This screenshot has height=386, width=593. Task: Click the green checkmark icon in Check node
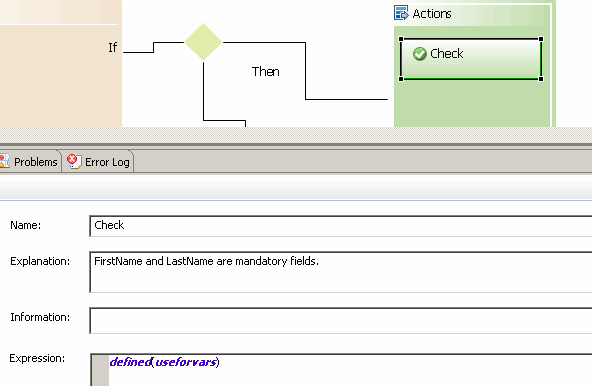click(x=419, y=54)
